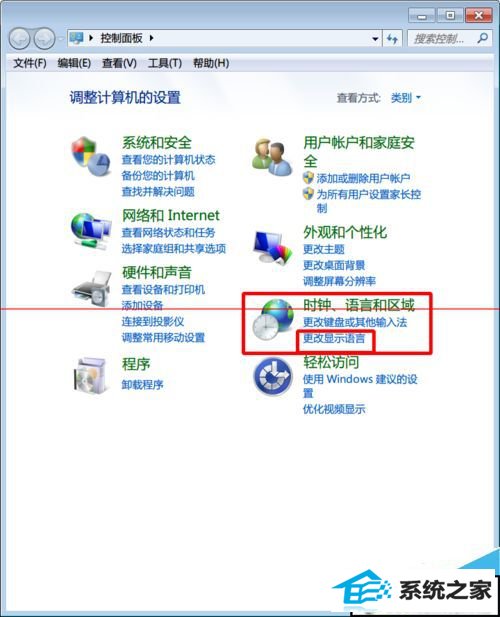Viewport: 500px width, 617px height.
Task: Open the 工具(T) menu
Action: click(x=165, y=63)
